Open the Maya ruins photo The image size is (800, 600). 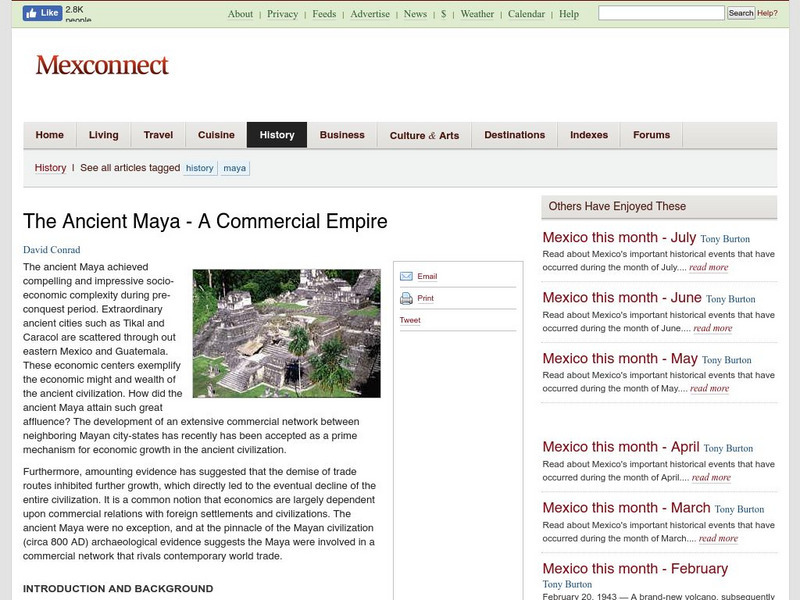(286, 333)
